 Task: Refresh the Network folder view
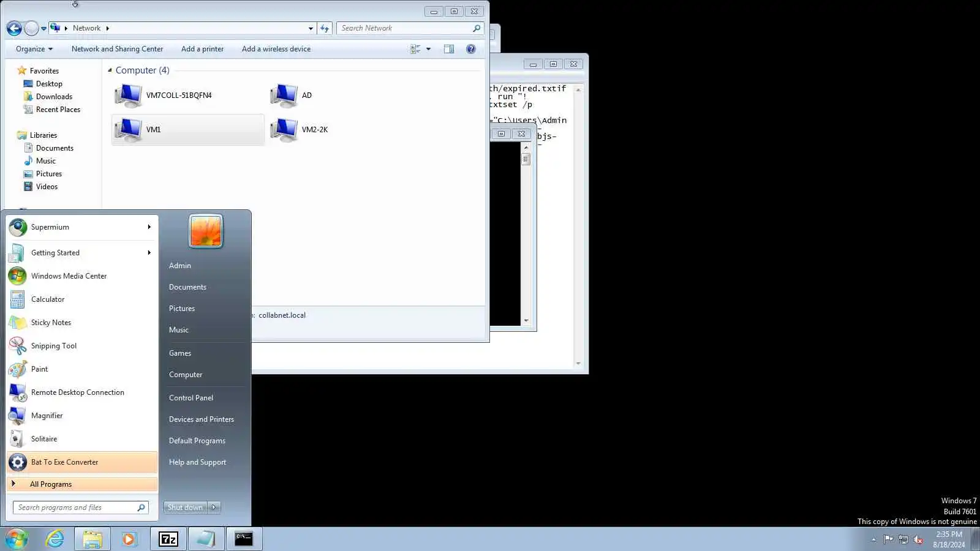click(325, 28)
